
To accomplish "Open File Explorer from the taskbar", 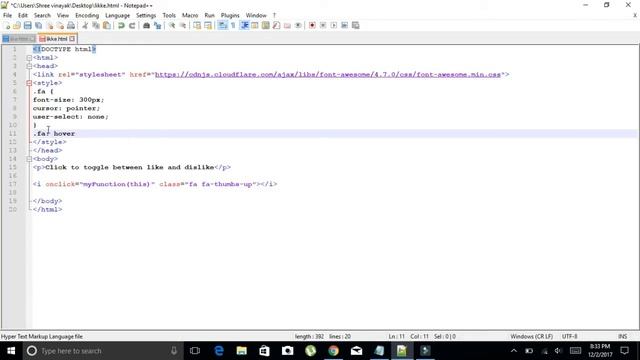I will (242, 351).
